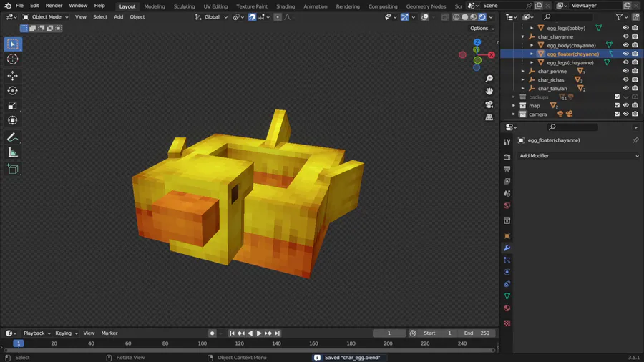This screenshot has height=362, width=644.
Task: Open the viewport Options dropdown
Action: coord(482,29)
